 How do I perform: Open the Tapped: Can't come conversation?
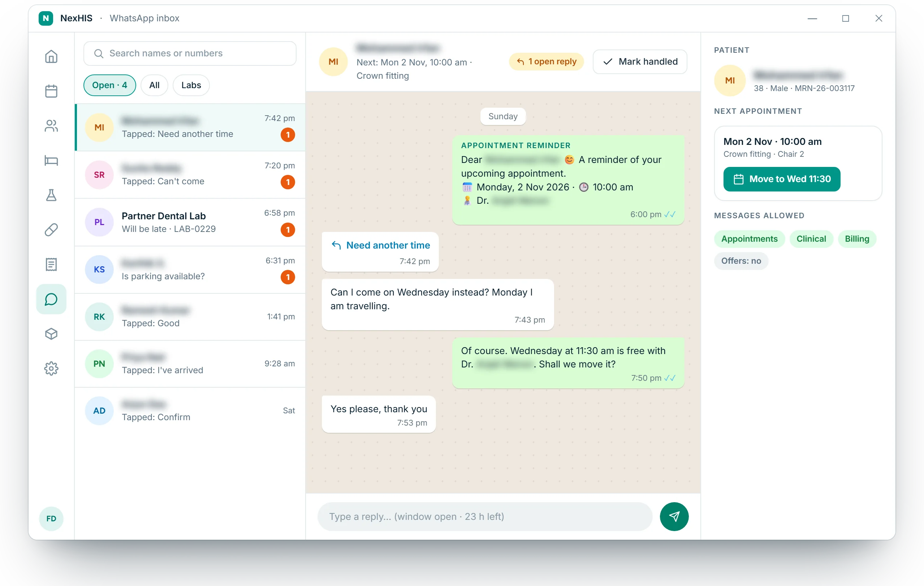190,174
